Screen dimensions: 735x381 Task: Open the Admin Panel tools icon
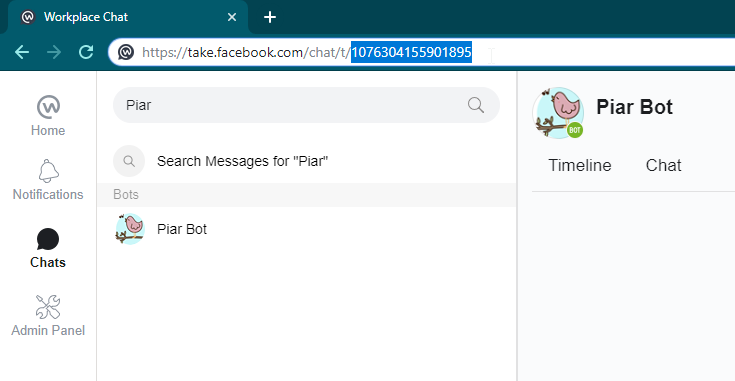(48, 307)
